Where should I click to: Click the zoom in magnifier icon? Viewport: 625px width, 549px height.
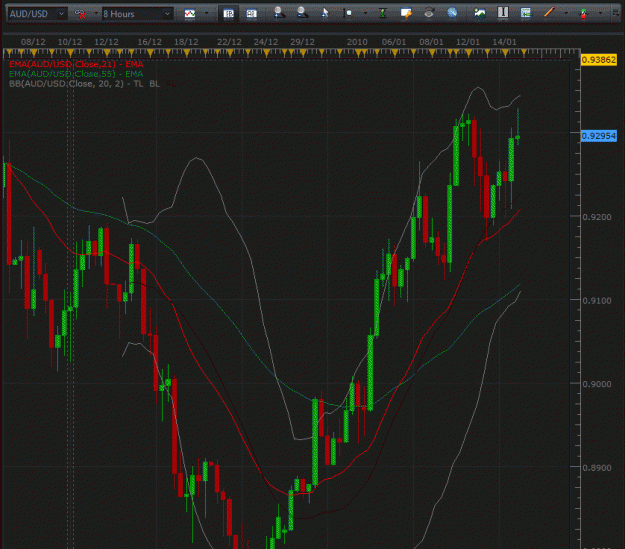pos(279,13)
